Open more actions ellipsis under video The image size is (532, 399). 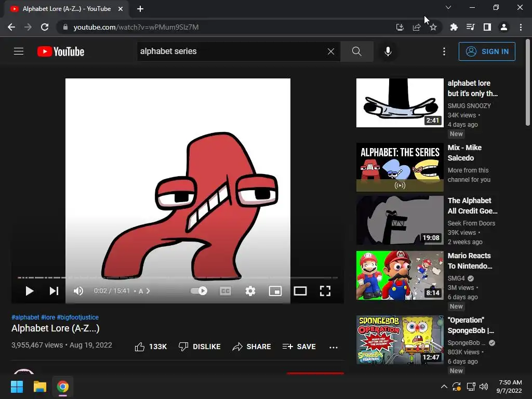[x=334, y=347]
